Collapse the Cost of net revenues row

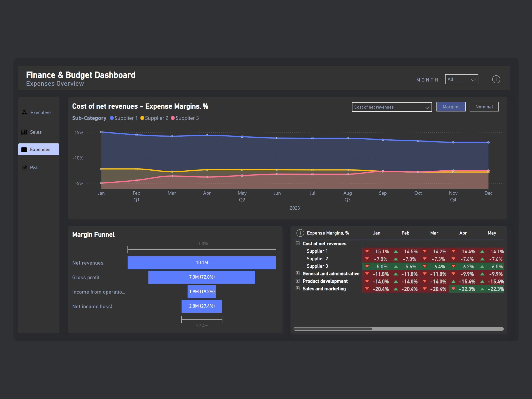[x=297, y=243]
